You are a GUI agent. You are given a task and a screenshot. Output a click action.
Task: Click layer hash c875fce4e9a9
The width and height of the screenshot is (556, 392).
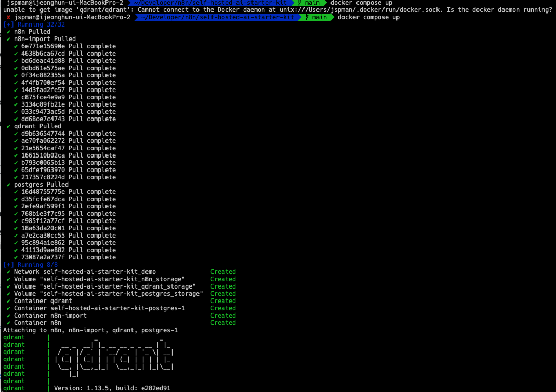click(43, 97)
